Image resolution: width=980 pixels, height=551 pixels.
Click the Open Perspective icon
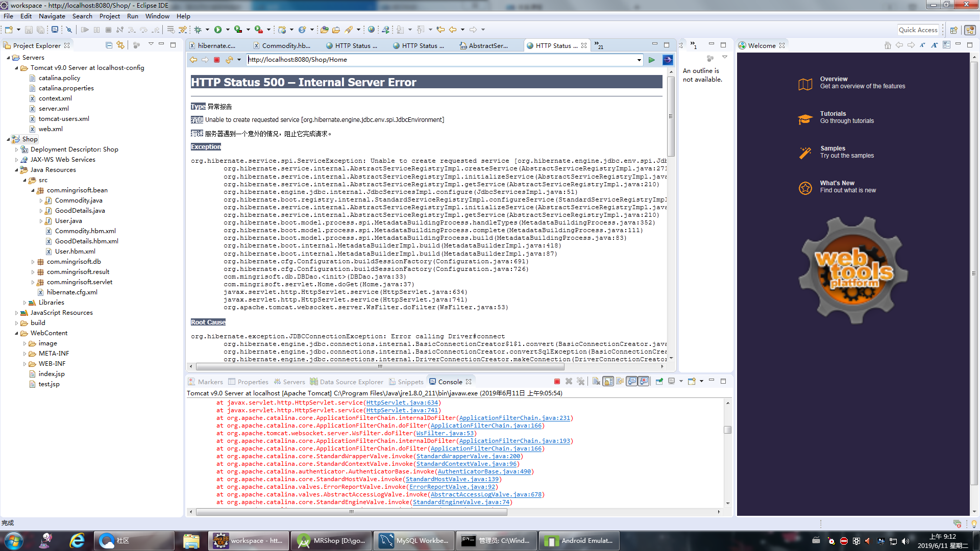coord(953,30)
